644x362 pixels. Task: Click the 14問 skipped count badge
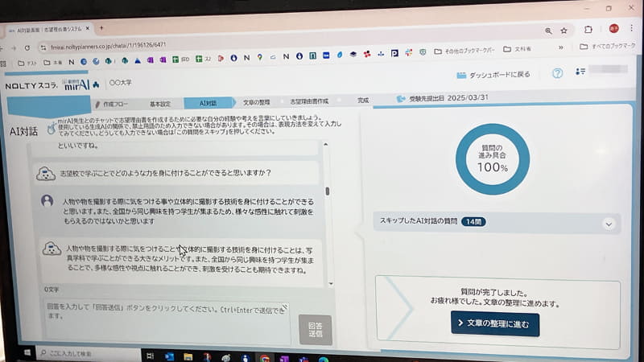pos(473,222)
